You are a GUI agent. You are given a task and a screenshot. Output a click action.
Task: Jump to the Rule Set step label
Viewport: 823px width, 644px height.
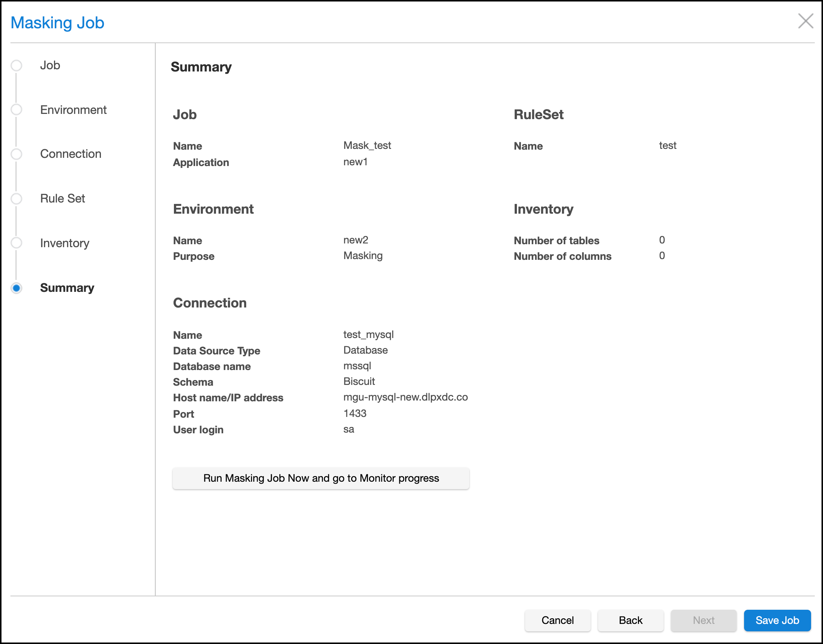pyautogui.click(x=62, y=198)
